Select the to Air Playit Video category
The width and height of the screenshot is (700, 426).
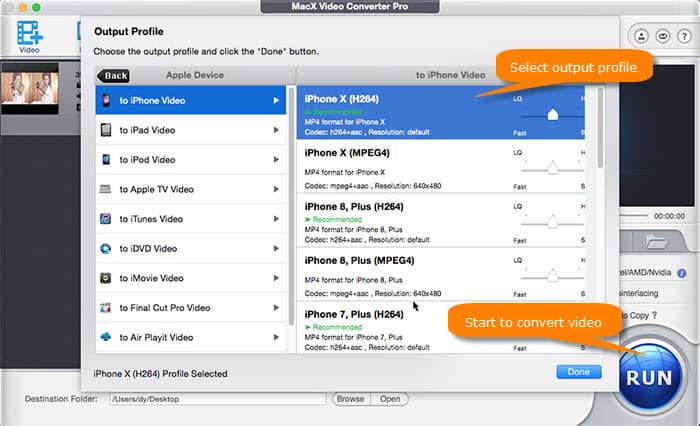pyautogui.click(x=191, y=337)
